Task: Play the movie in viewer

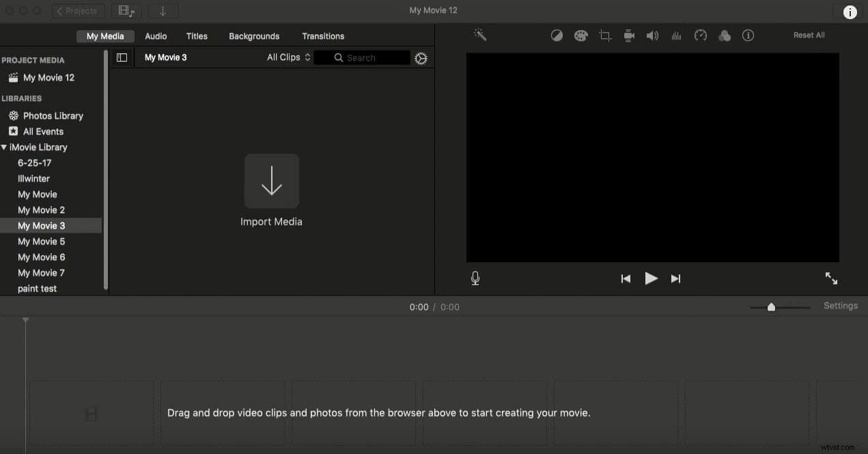Action: click(651, 278)
